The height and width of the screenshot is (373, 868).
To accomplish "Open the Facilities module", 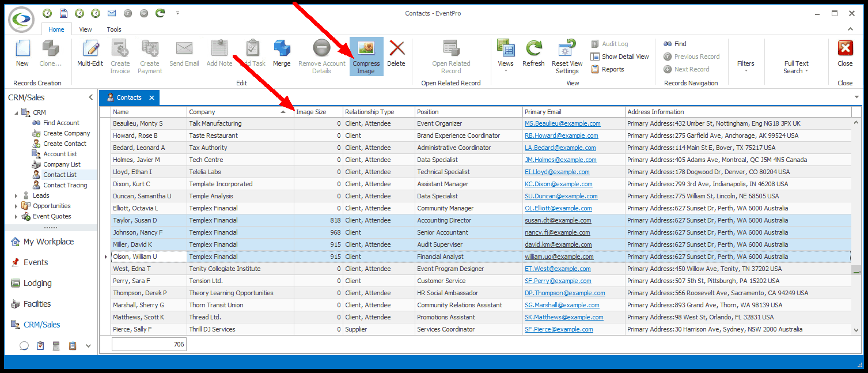I will pos(37,304).
